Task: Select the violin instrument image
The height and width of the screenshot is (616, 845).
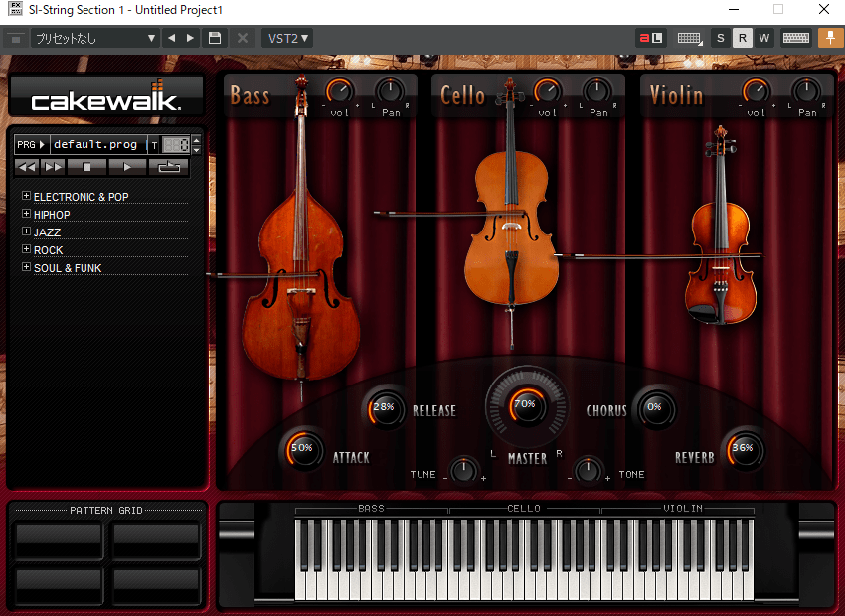Action: pos(720,227)
